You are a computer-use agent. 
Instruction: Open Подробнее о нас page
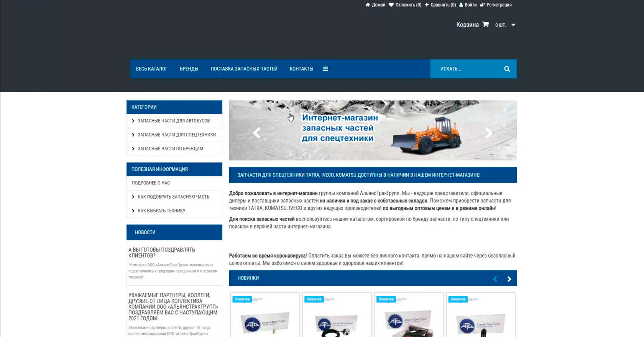coord(174,183)
